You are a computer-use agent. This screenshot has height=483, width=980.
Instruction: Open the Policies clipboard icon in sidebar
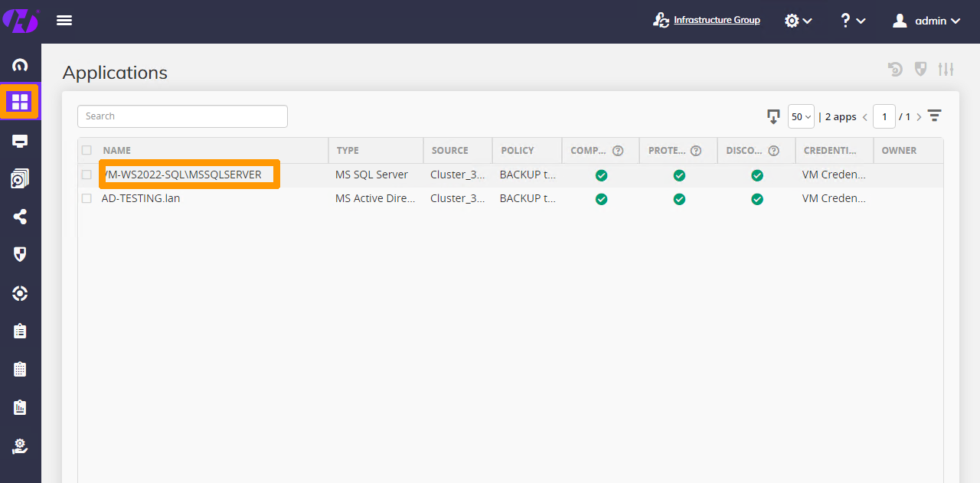[21, 331]
